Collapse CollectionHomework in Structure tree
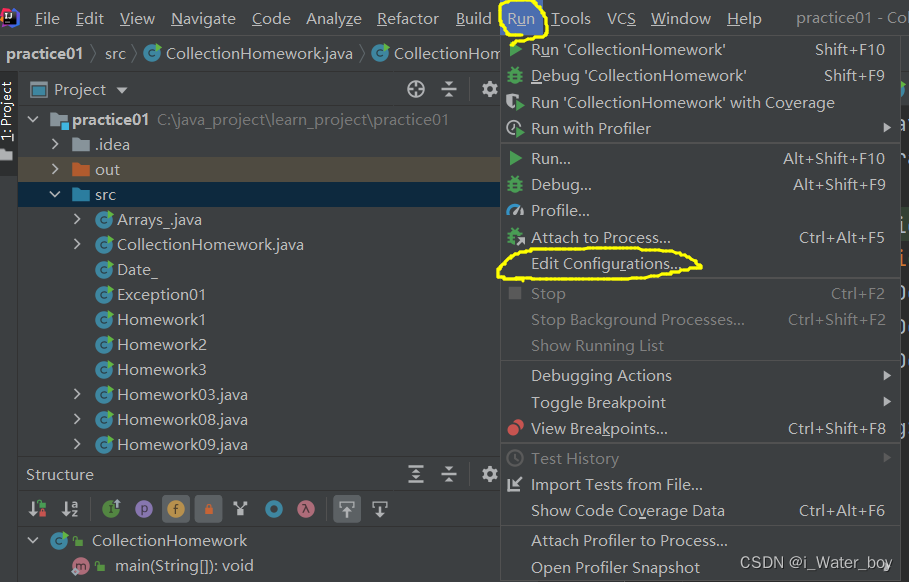 [33, 540]
